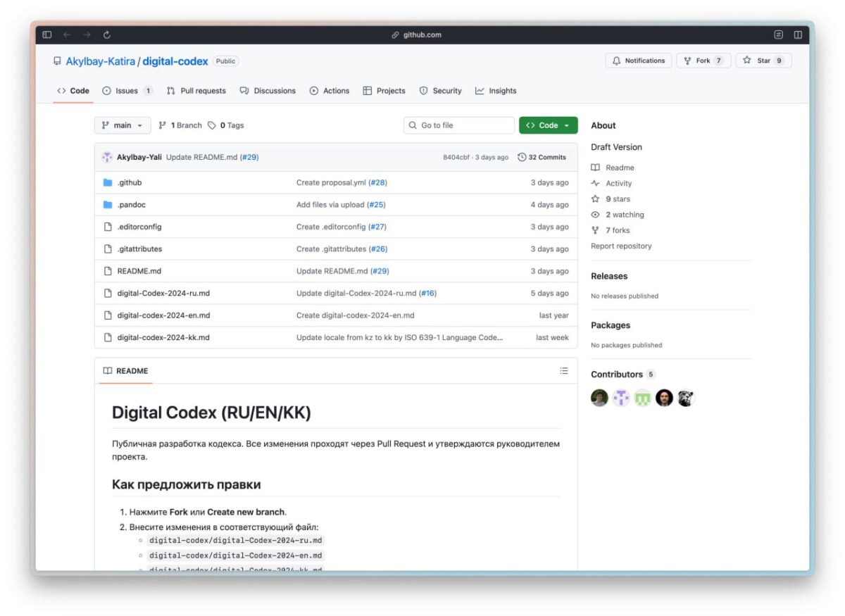The height and width of the screenshot is (616, 845).
Task: Click the Activity pulse icon in the sidebar
Action: click(x=597, y=183)
